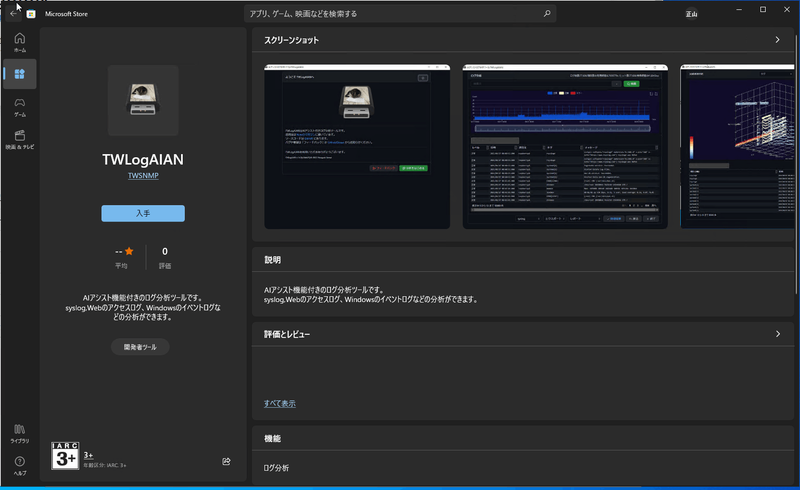Open the first app screenshot thumbnail
The width and height of the screenshot is (800, 490).
[357, 146]
